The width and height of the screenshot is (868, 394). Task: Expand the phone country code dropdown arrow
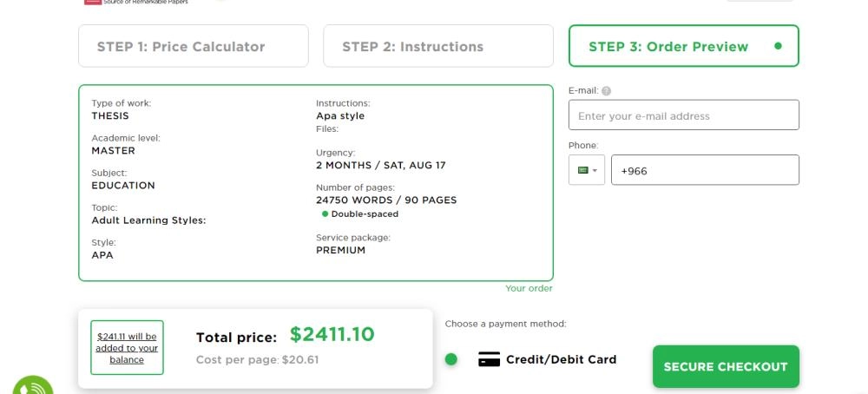[595, 170]
